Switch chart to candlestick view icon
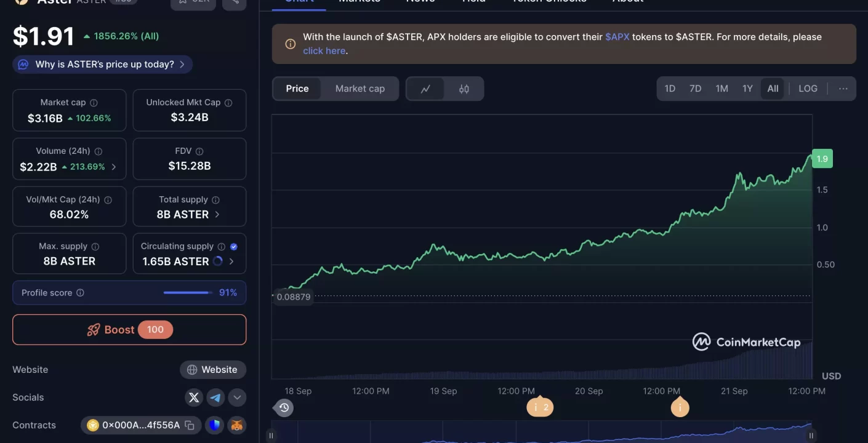The width and height of the screenshot is (868, 443). pos(464,89)
